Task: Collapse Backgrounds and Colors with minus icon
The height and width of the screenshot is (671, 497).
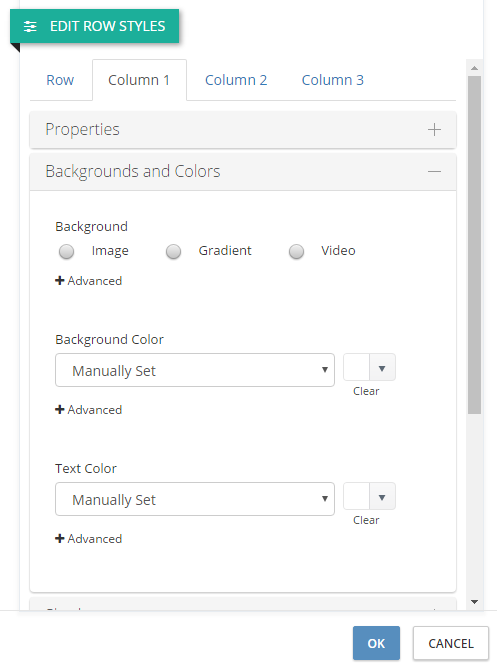Action: (434, 172)
